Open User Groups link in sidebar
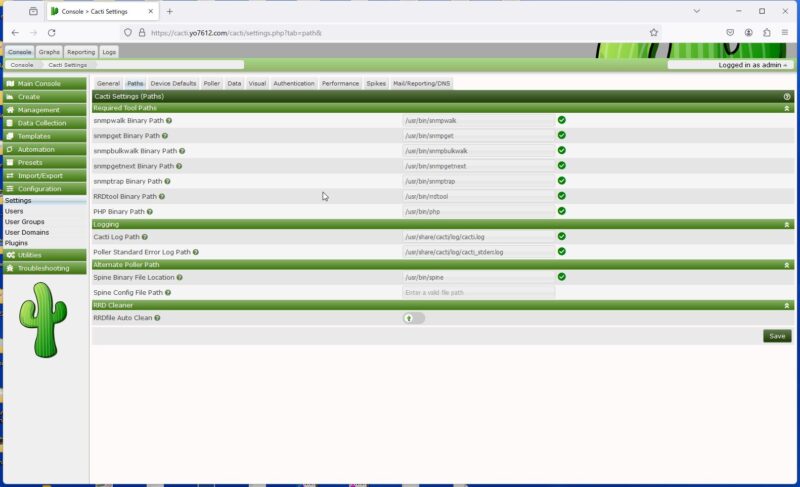Screen dimensions: 800x487 click(x=24, y=222)
